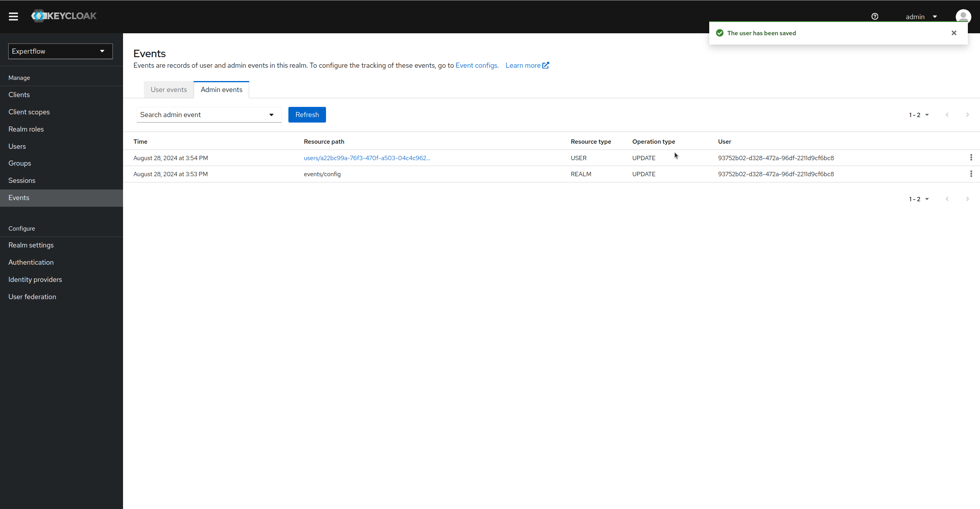Click the user avatar icon

click(963, 16)
